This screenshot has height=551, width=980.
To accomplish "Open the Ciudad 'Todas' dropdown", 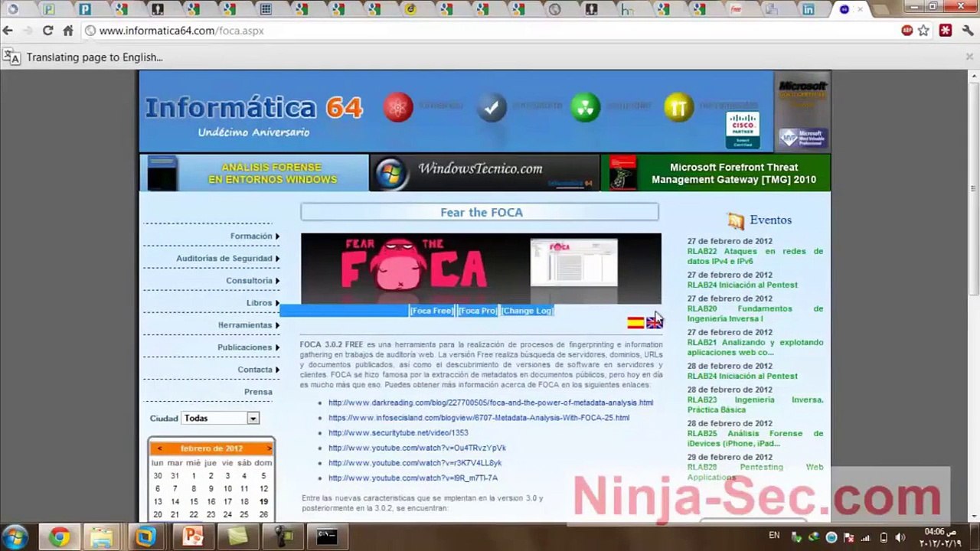I will [220, 418].
